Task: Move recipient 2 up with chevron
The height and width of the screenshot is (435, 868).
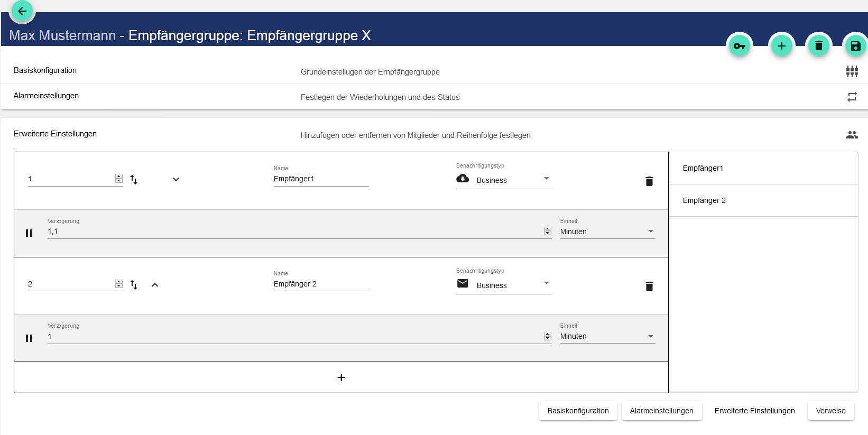Action: click(155, 285)
